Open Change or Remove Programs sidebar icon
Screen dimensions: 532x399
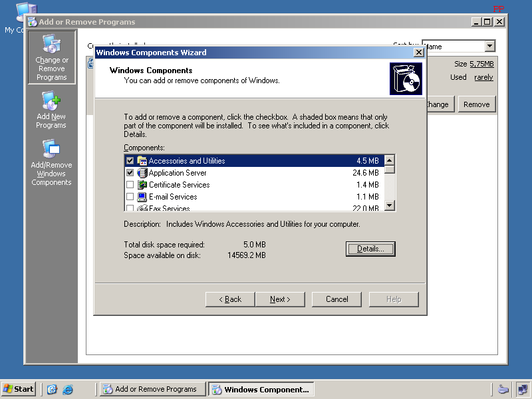pos(52,57)
